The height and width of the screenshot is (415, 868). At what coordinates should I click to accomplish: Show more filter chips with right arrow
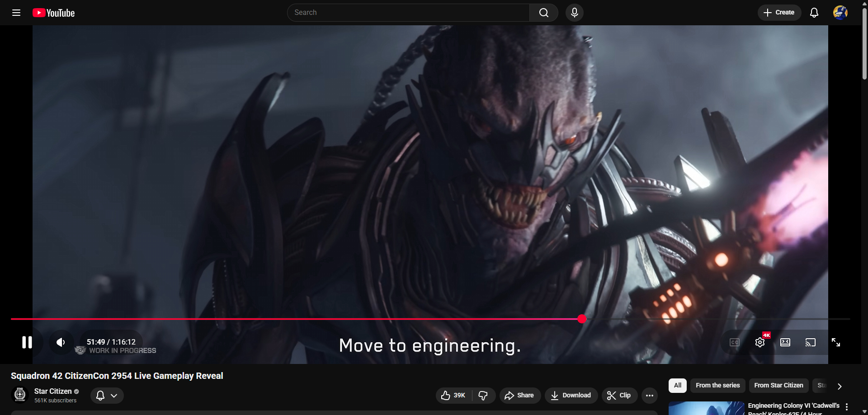[x=840, y=386]
